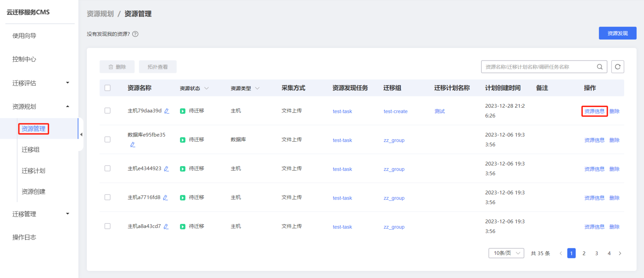Click the 资源规划 breadcrumb
This screenshot has width=644, height=278.
100,14
